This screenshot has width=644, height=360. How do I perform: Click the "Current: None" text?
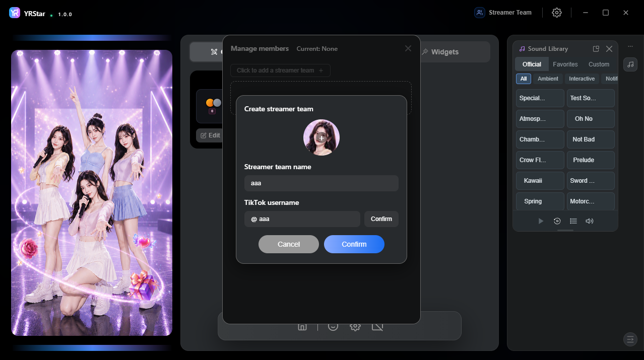click(317, 49)
